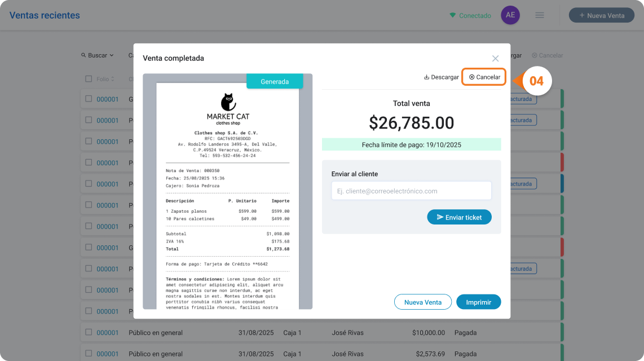
Task: Click the Buscar search icon
Action: coord(83,55)
